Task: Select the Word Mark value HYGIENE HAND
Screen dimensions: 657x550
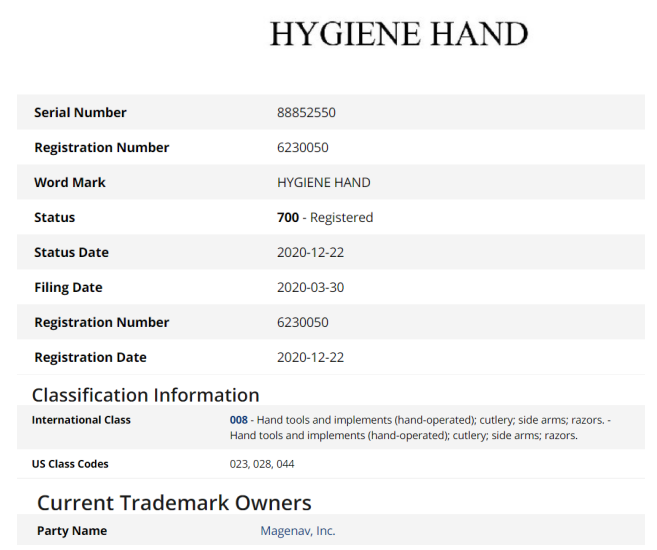Action: pyautogui.click(x=323, y=182)
